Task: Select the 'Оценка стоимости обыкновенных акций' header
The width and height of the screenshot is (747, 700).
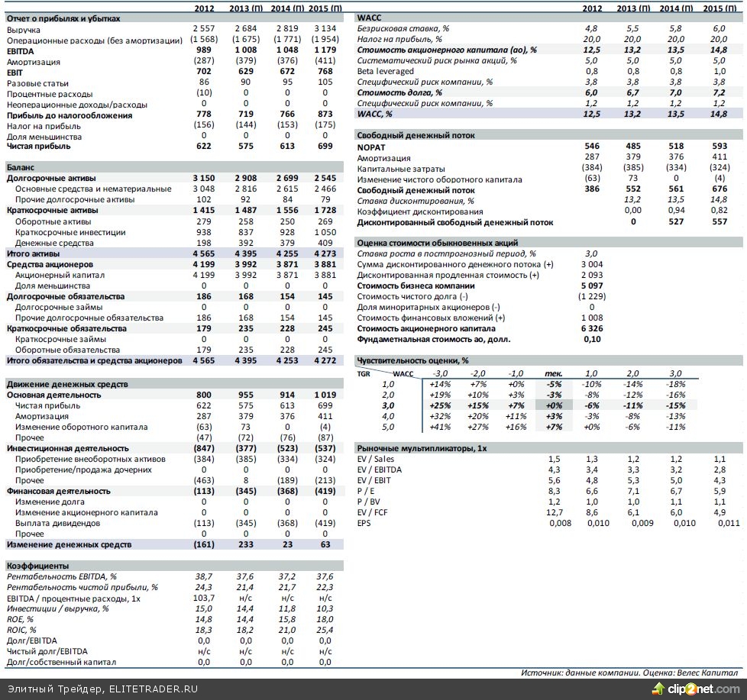Action: point(437,243)
